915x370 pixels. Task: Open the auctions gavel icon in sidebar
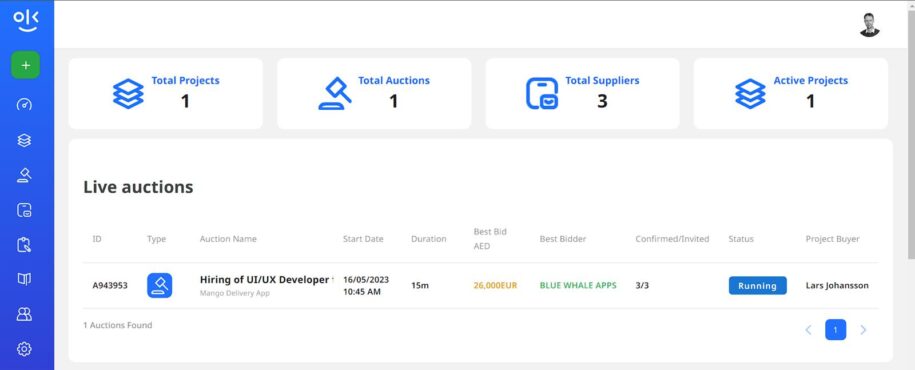(24, 175)
